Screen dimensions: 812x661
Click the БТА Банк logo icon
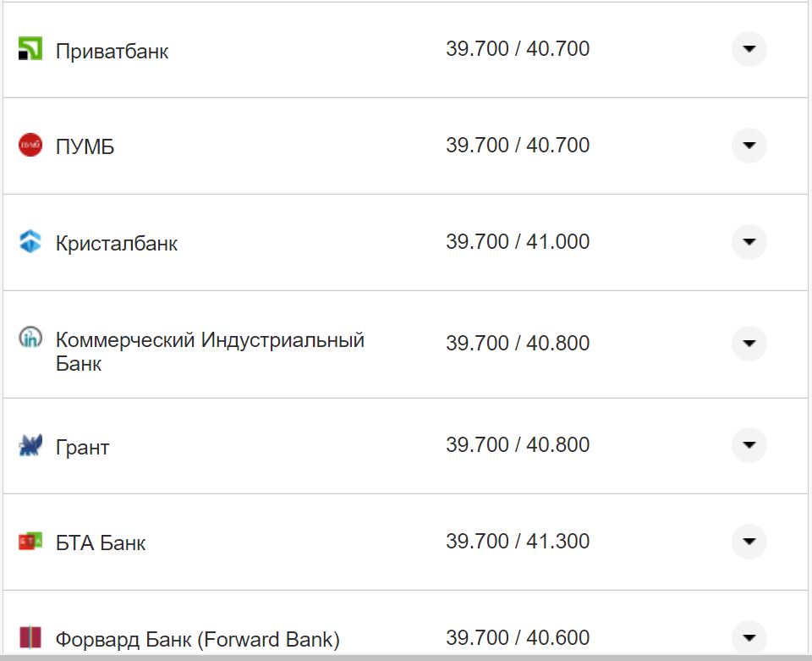[x=30, y=542]
